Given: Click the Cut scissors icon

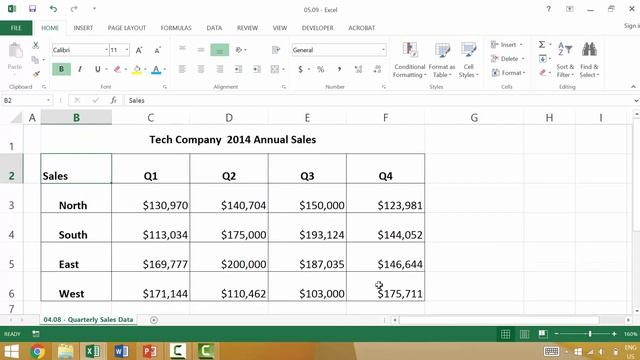Looking at the screenshot, I should (x=36, y=45).
